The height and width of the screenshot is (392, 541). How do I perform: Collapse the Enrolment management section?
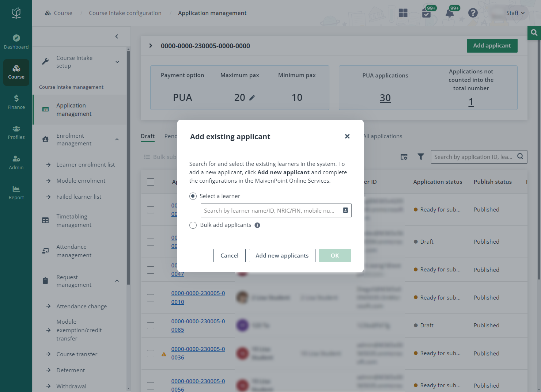click(117, 139)
